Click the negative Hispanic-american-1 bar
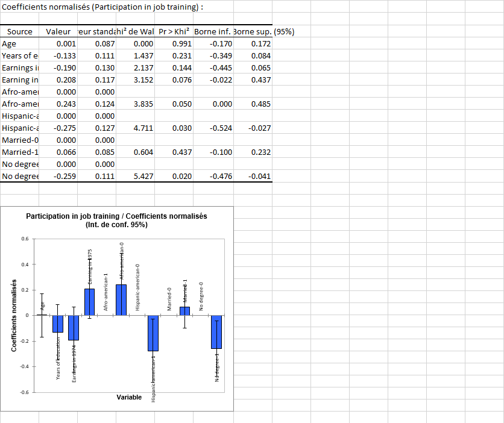This screenshot has height=423, width=504. coord(153,334)
